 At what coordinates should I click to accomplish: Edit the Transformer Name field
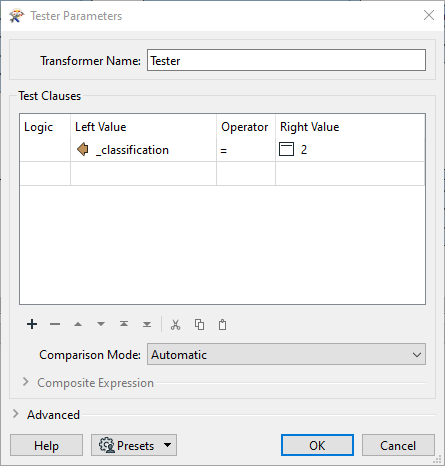pyautogui.click(x=286, y=60)
